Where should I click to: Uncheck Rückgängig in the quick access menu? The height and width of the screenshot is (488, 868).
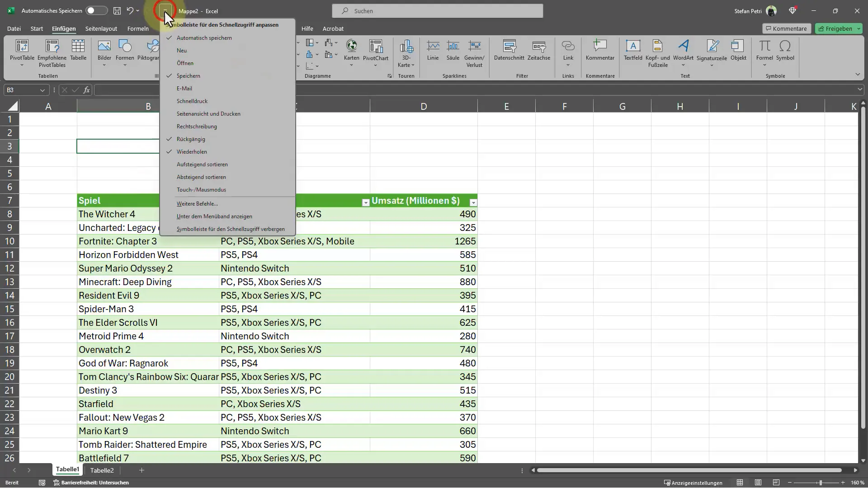click(x=227, y=139)
